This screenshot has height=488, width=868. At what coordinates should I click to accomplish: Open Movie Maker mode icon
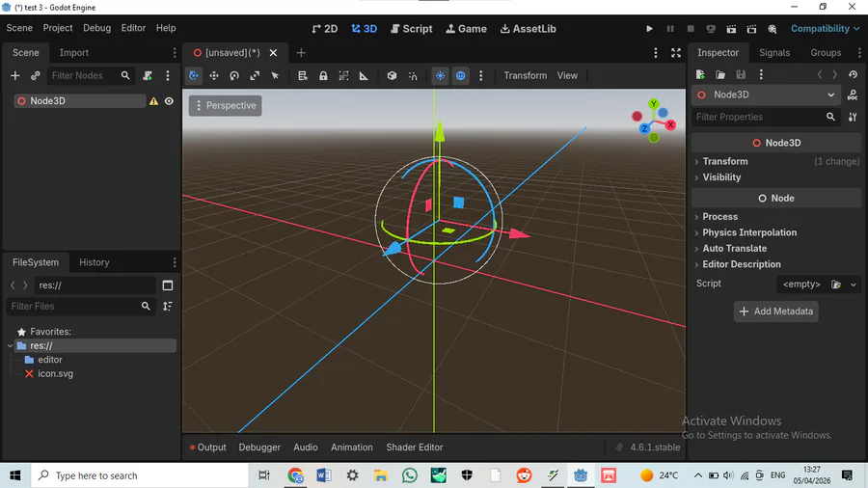(773, 29)
